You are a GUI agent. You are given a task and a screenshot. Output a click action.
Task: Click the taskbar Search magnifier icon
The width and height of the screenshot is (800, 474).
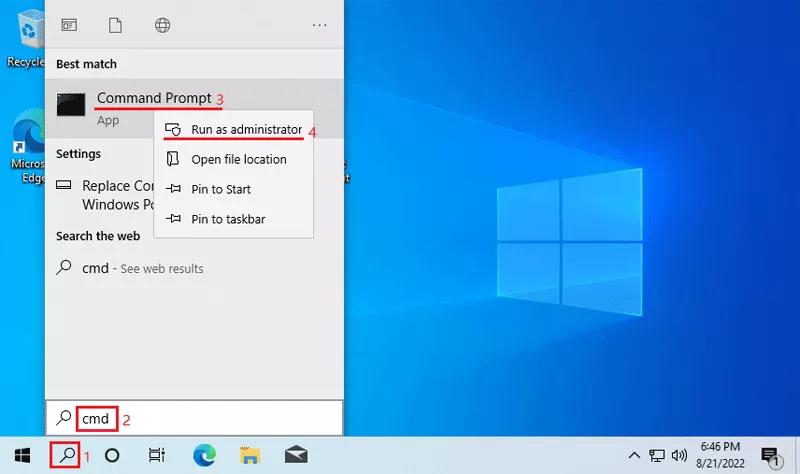65,455
